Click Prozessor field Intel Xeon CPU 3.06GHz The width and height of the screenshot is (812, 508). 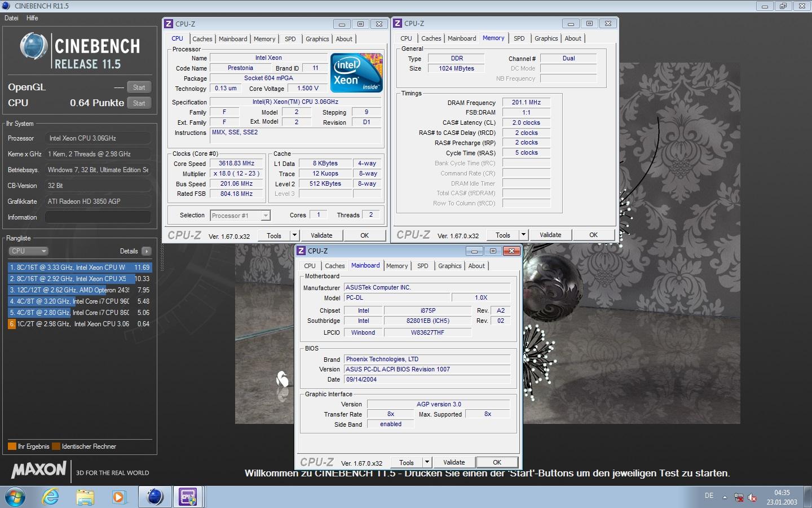click(98, 138)
